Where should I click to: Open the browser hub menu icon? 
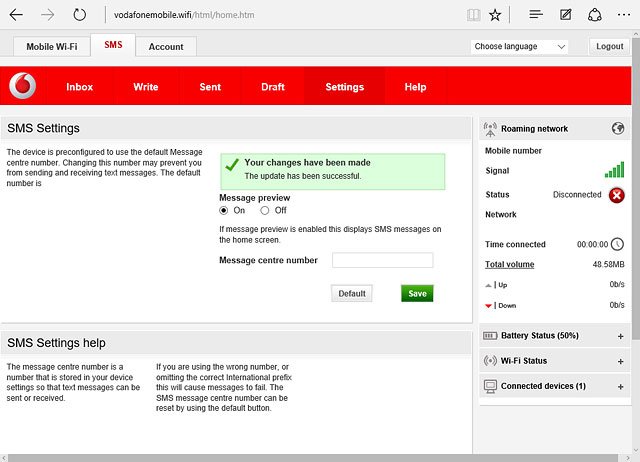click(x=536, y=15)
